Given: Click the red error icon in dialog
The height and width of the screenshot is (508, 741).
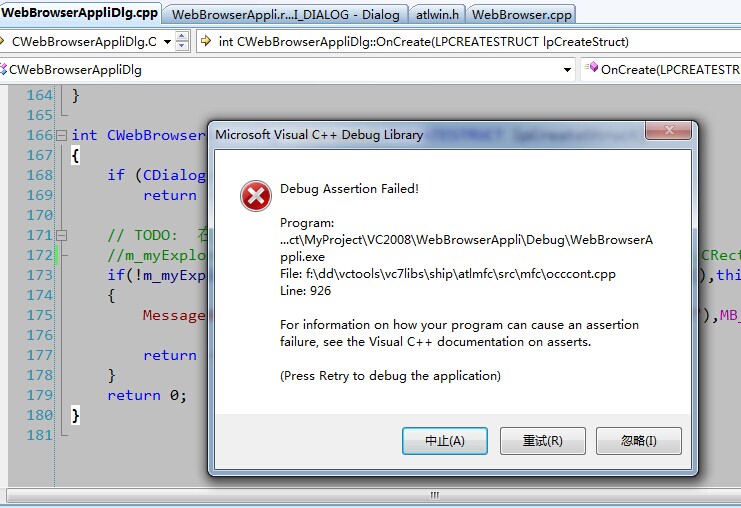Looking at the screenshot, I should pos(256,196).
